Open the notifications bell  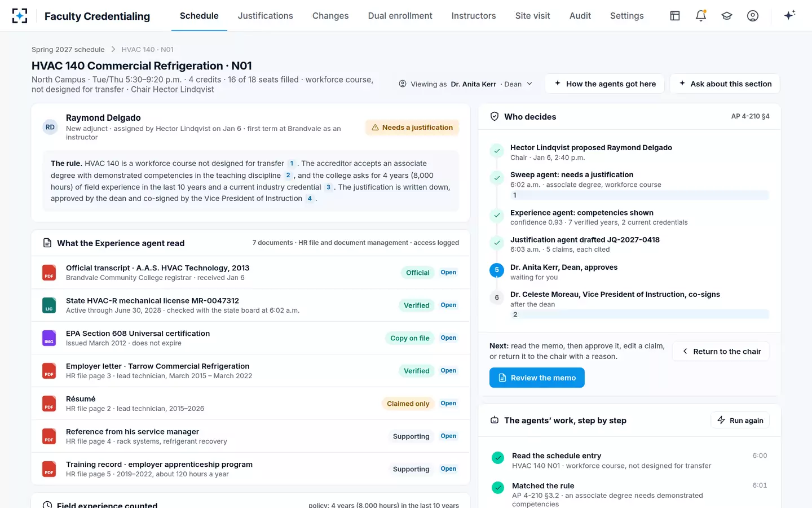pos(701,16)
